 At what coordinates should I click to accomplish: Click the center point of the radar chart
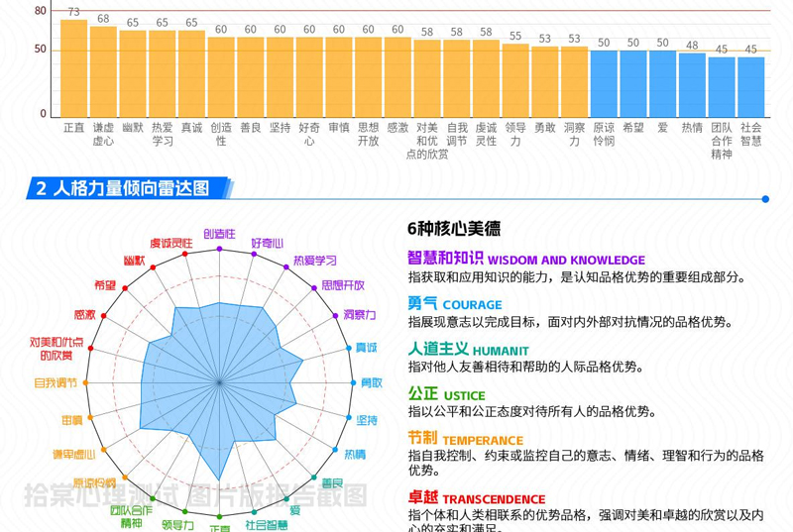point(219,383)
